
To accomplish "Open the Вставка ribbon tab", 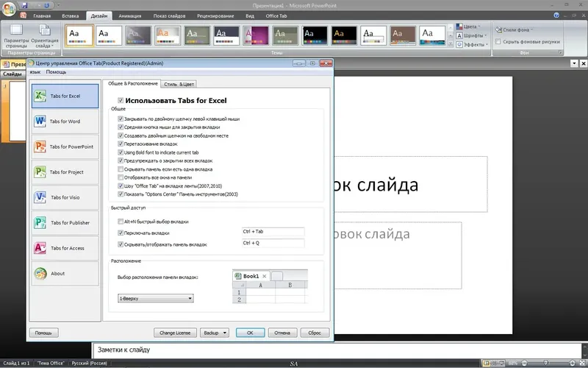I will tap(70, 15).
